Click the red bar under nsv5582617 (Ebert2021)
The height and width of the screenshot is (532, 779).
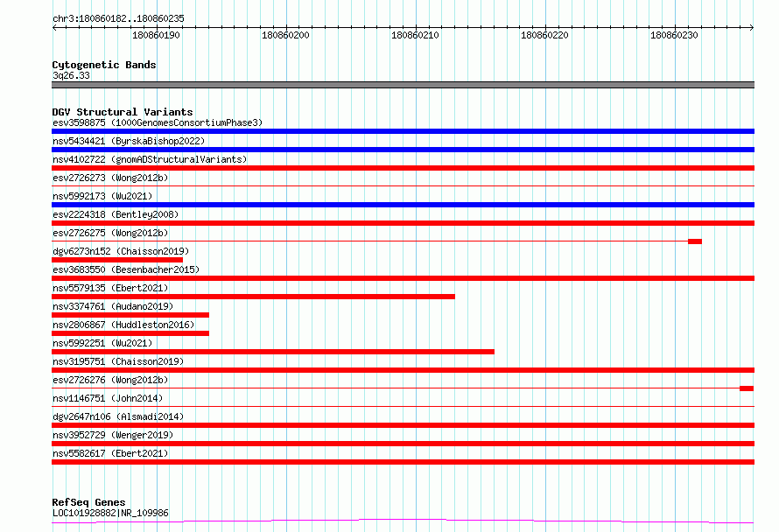point(403,462)
